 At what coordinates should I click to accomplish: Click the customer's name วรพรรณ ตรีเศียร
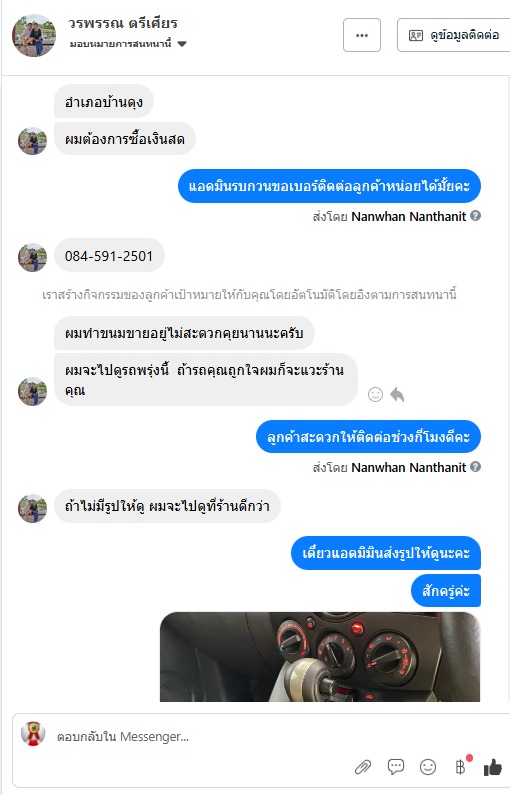(x=123, y=23)
